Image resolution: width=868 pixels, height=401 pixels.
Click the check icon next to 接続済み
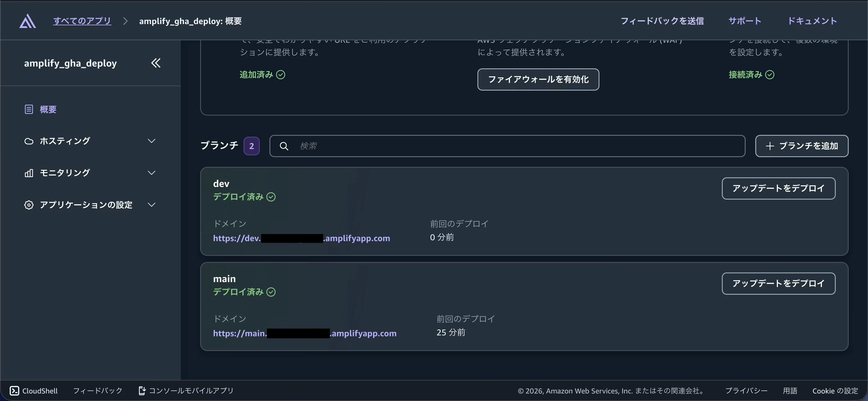770,74
